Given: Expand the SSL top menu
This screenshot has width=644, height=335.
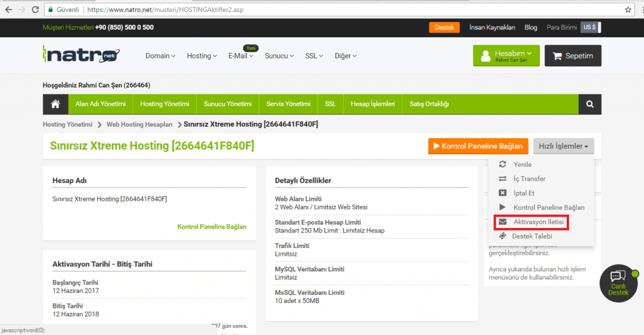Looking at the screenshot, I should (x=314, y=56).
